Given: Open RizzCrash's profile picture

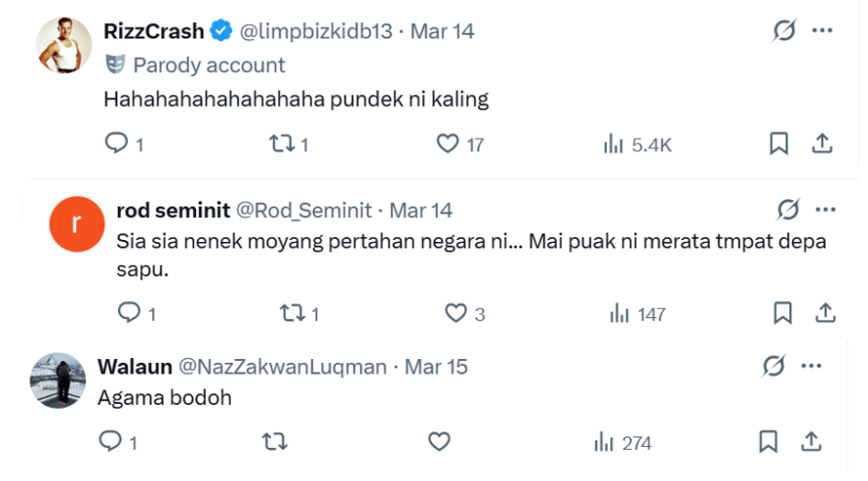Looking at the screenshot, I should click(64, 45).
